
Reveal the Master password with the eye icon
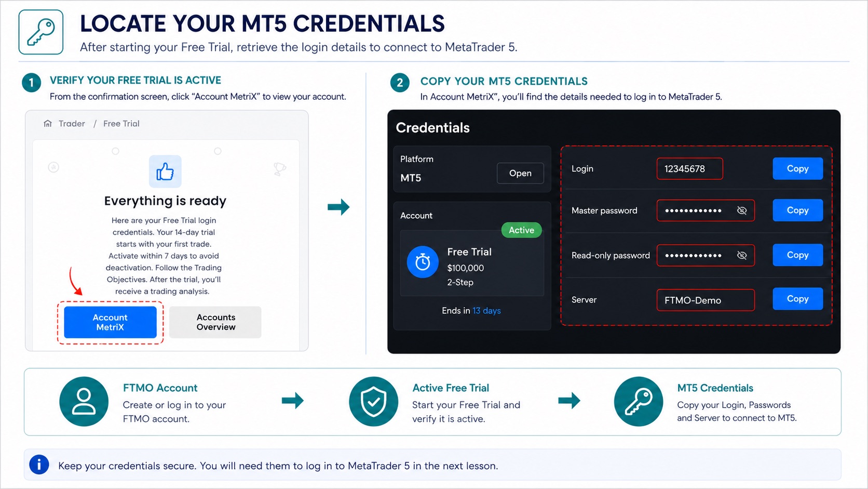click(x=742, y=210)
